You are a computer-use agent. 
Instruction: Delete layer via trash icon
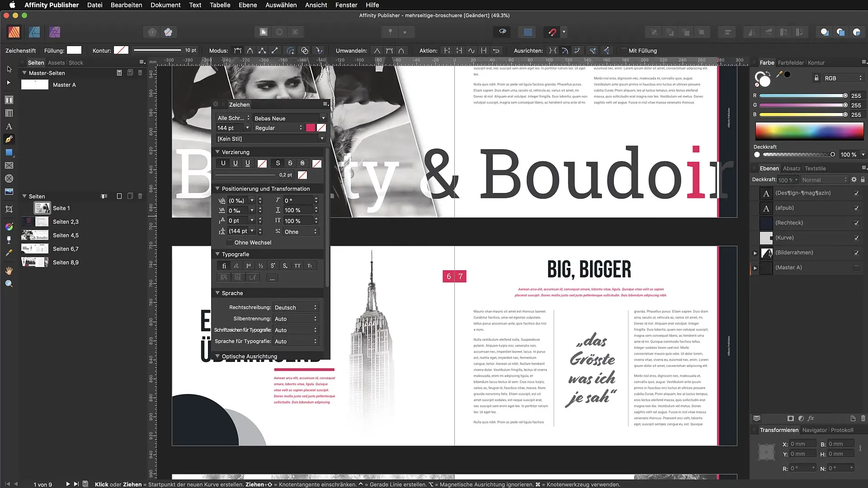pos(863,418)
